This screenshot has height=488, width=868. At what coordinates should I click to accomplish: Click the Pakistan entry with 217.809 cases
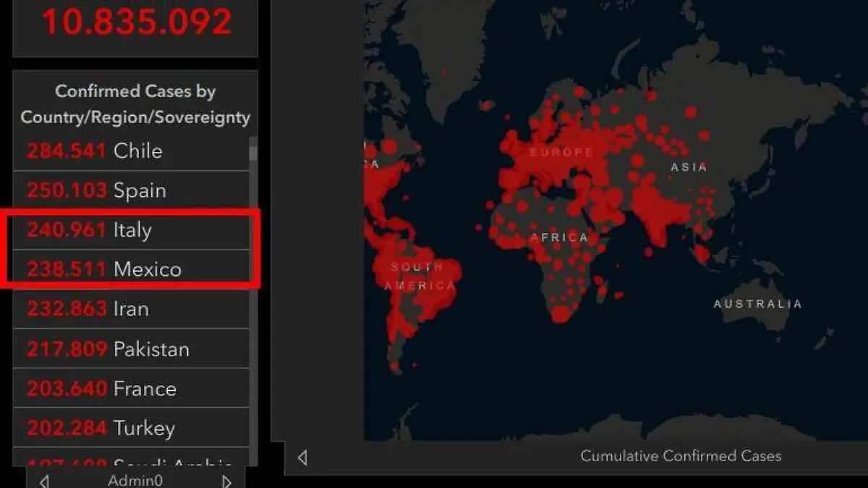coord(131,349)
